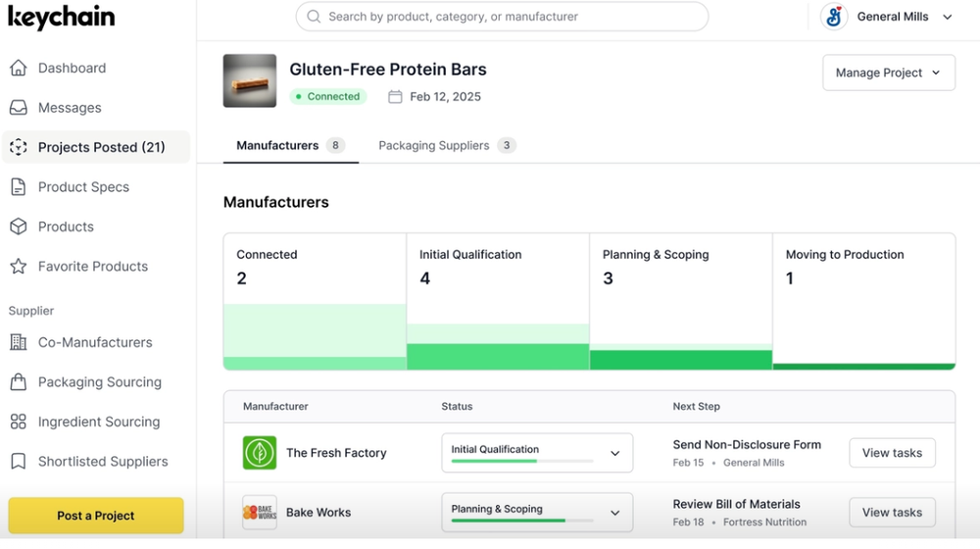
Task: Click the Products box icon
Action: 18,226
